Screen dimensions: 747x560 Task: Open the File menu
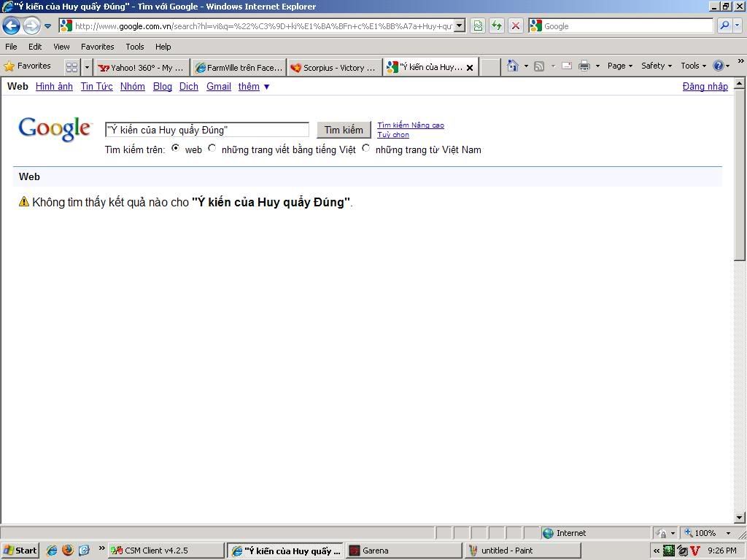[11, 47]
